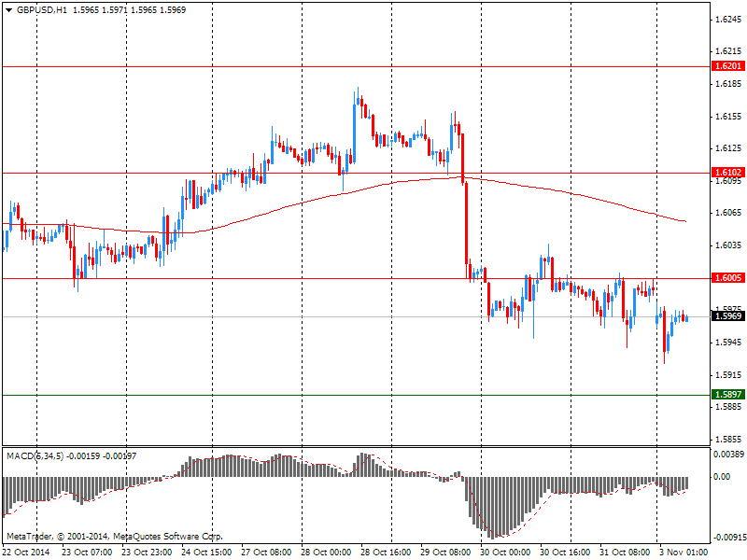747x560 pixels.
Task: Click the 23 Oct 23:00 time label
Action: click(x=147, y=553)
